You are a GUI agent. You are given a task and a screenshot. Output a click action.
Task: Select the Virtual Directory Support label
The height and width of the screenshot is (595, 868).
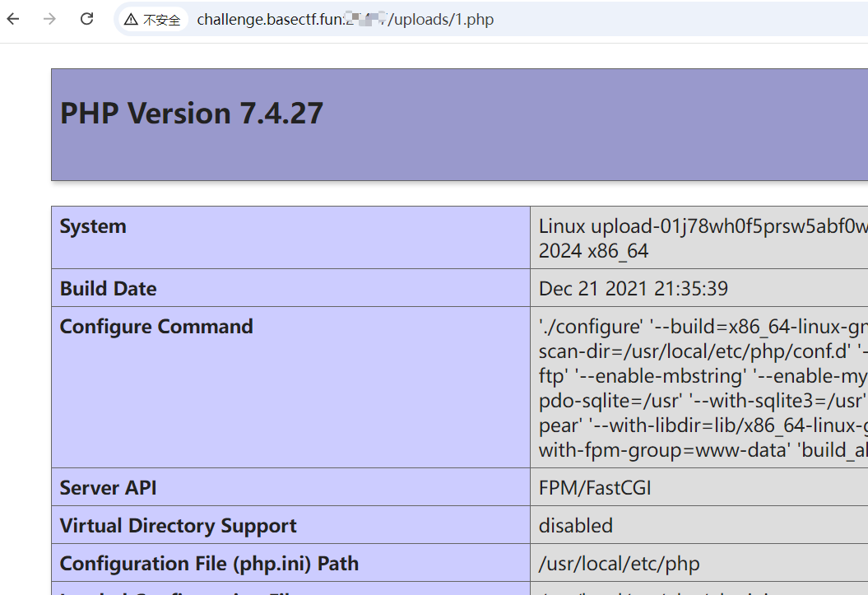178,526
